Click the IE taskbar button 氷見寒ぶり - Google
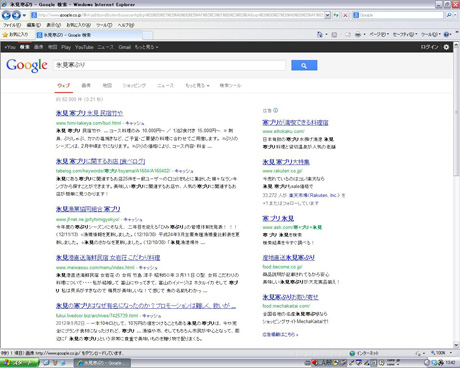 click(102, 363)
